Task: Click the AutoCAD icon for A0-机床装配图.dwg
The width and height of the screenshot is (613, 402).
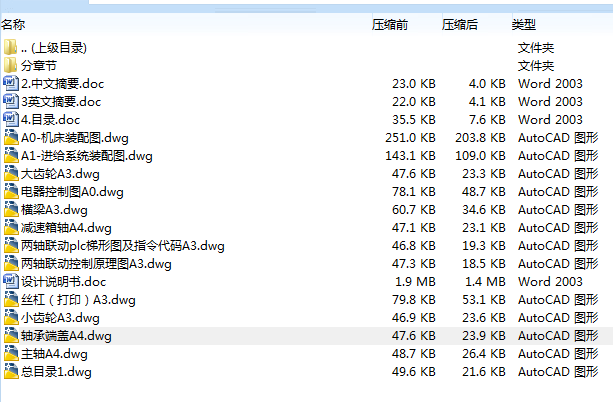Action: [11, 137]
